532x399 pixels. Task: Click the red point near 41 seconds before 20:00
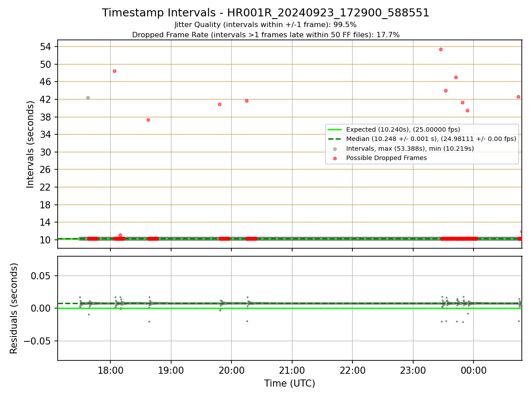click(219, 104)
